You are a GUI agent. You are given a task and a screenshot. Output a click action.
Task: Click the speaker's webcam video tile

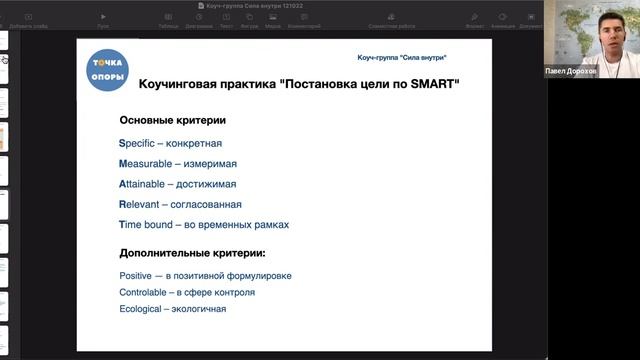click(592, 39)
